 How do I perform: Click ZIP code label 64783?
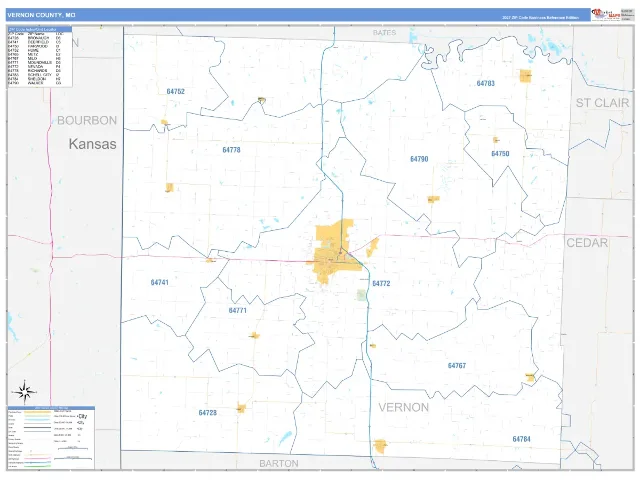click(486, 83)
